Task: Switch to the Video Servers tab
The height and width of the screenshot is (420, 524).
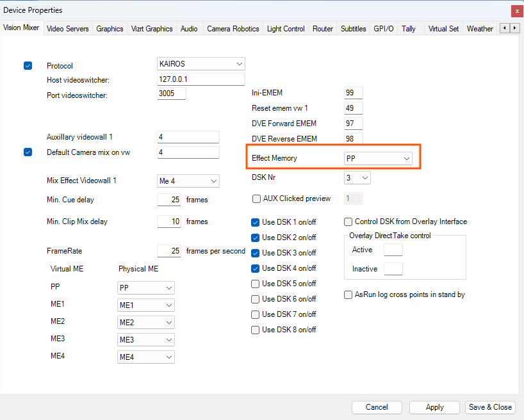Action: pyautogui.click(x=68, y=29)
